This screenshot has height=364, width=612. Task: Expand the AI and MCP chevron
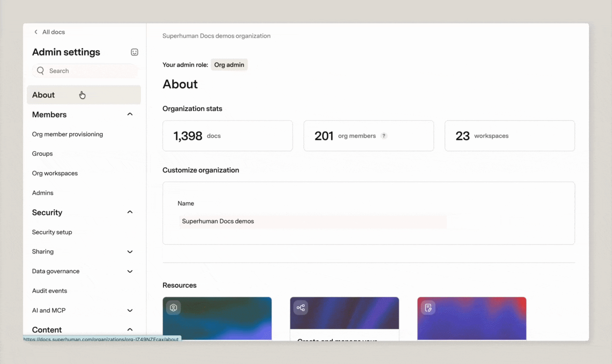130,310
